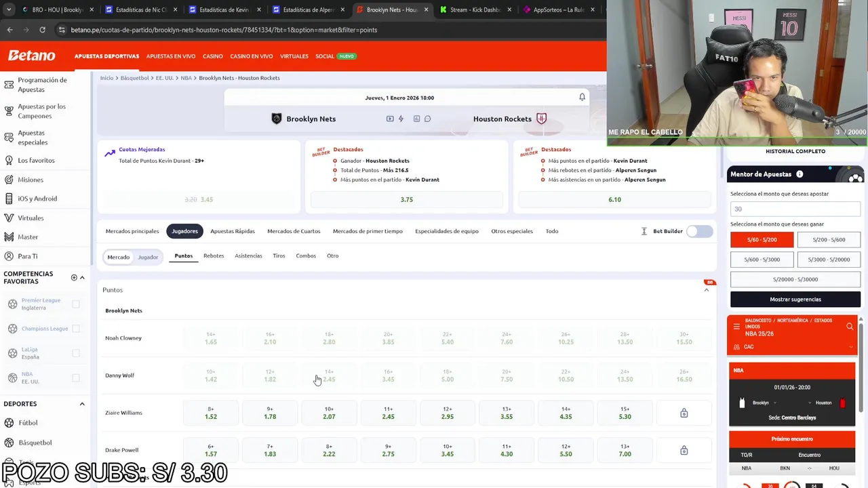Open the chat bubble icon in match header
Screen dimensions: 868x488
tap(427, 119)
